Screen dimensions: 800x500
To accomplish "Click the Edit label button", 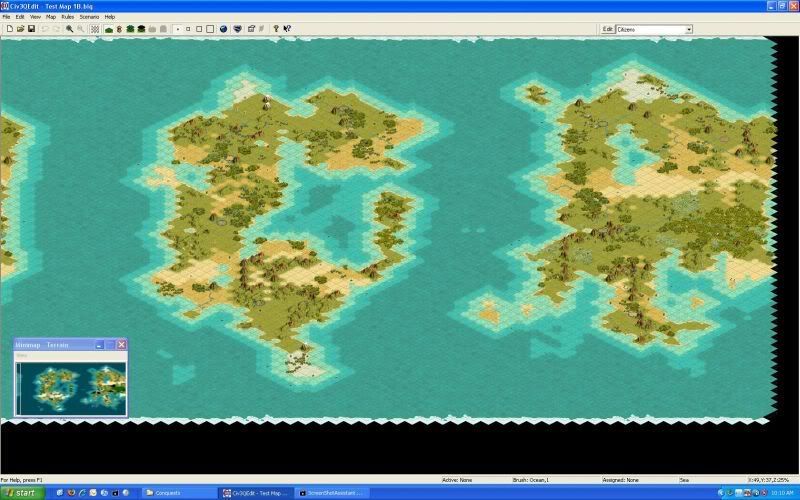I will click(x=608, y=30).
